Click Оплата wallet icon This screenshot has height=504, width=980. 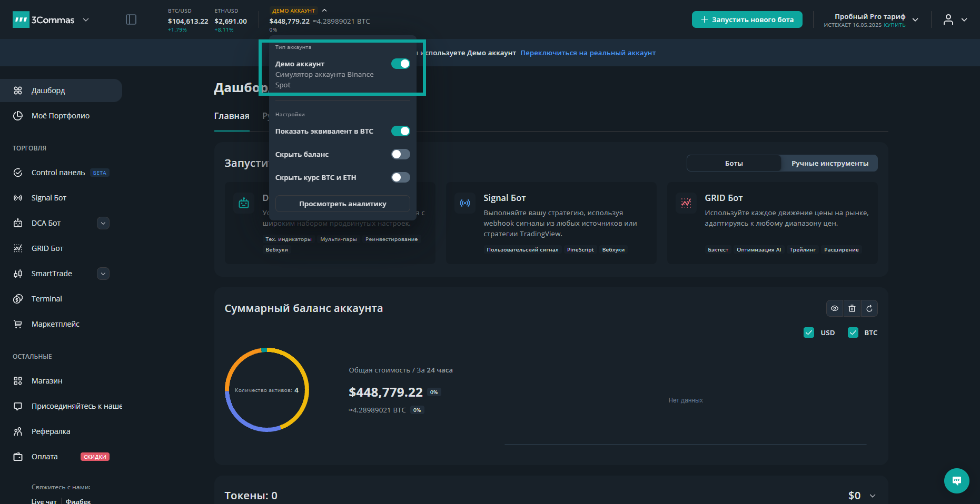[18, 457]
